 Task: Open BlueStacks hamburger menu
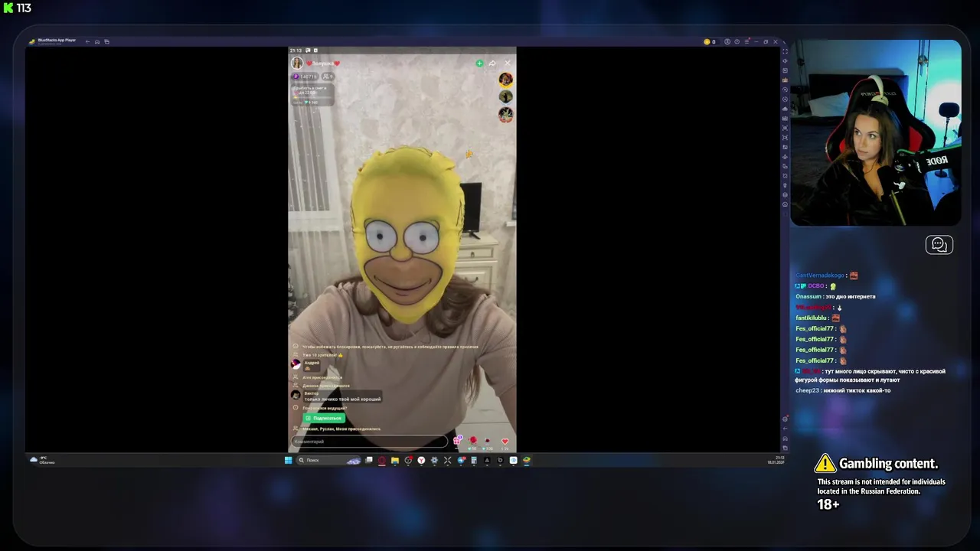[746, 41]
